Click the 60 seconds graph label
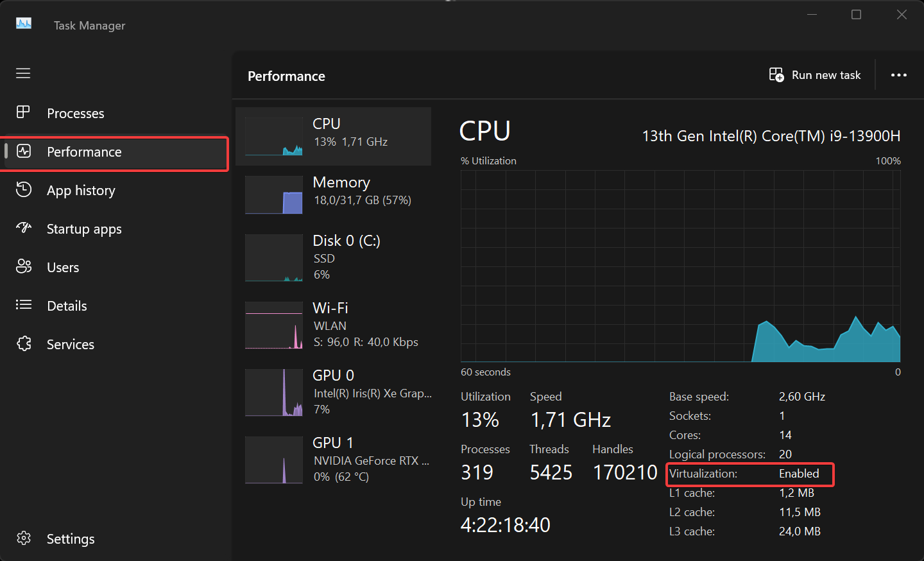Screen dimensions: 924x561 (x=486, y=372)
